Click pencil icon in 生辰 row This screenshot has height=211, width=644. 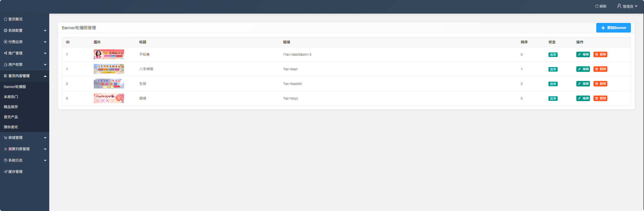(x=579, y=84)
